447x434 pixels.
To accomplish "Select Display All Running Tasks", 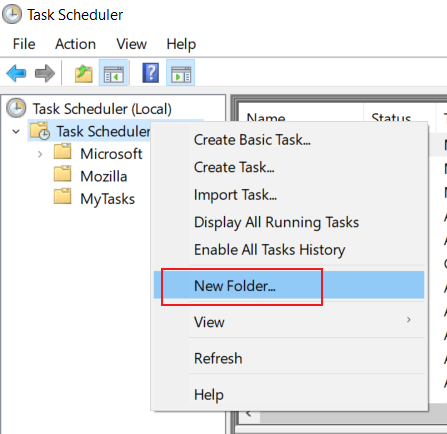I will 289,222.
